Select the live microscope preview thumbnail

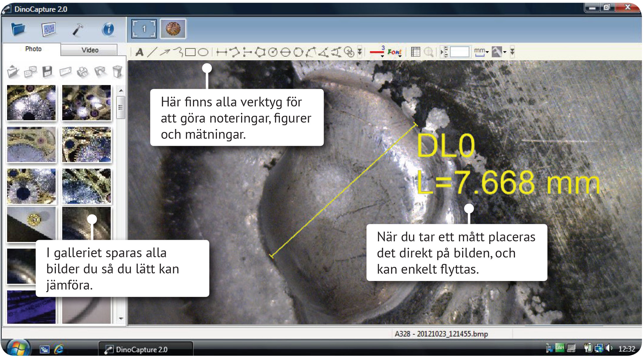click(x=173, y=29)
